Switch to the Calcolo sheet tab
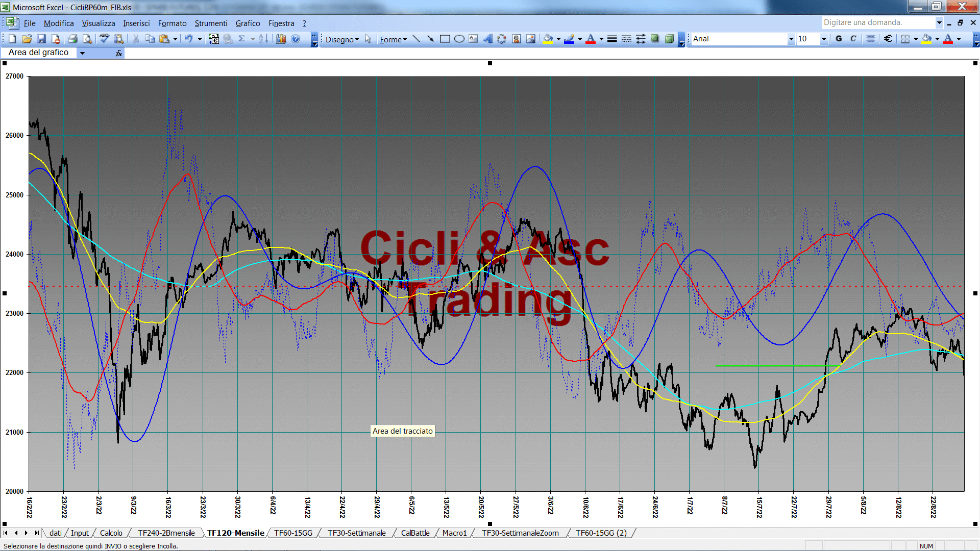 111,533
